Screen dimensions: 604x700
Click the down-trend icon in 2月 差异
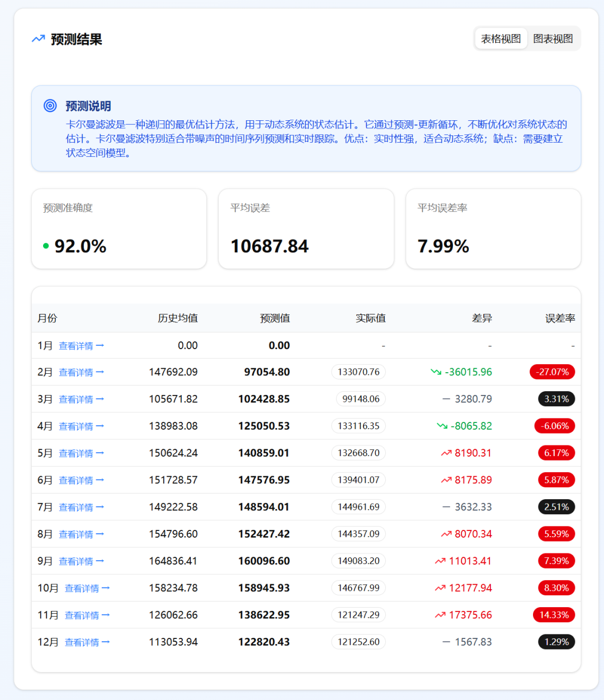point(436,372)
